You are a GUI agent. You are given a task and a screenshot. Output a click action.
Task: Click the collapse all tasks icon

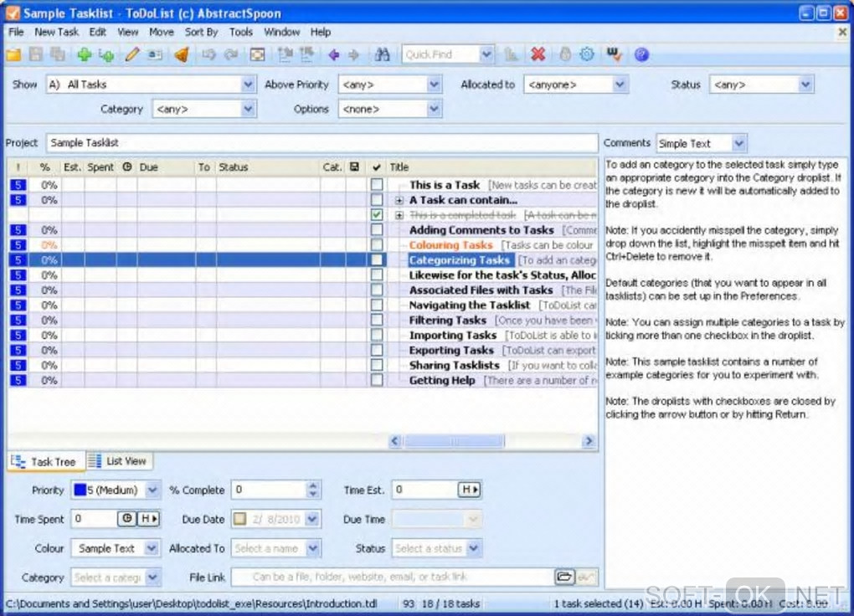[306, 54]
